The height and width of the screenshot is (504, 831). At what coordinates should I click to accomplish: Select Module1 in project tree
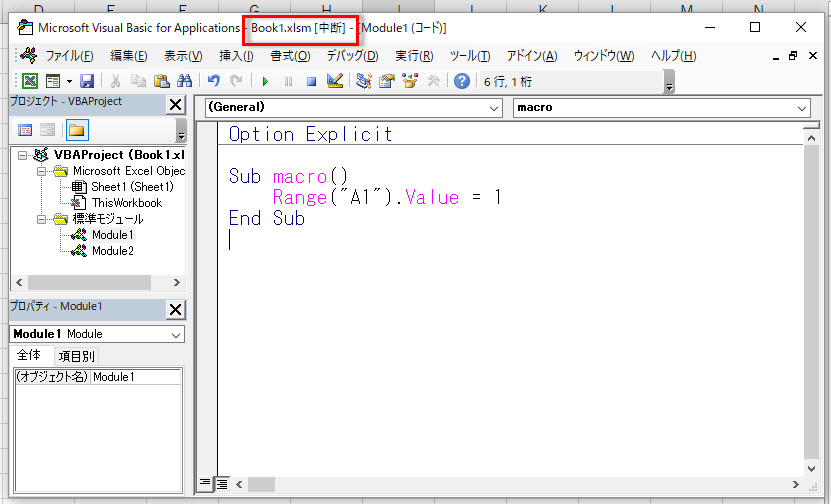click(112, 235)
